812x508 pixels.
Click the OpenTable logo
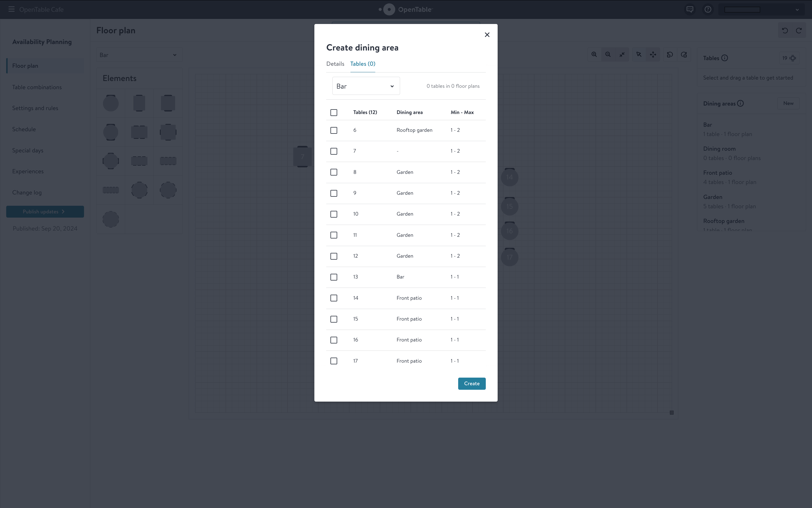406,9
